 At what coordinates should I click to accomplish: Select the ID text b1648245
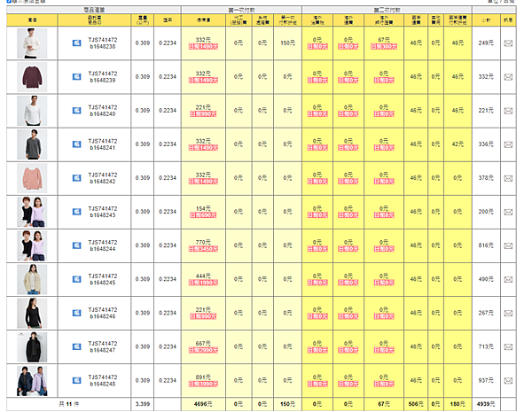103,283
